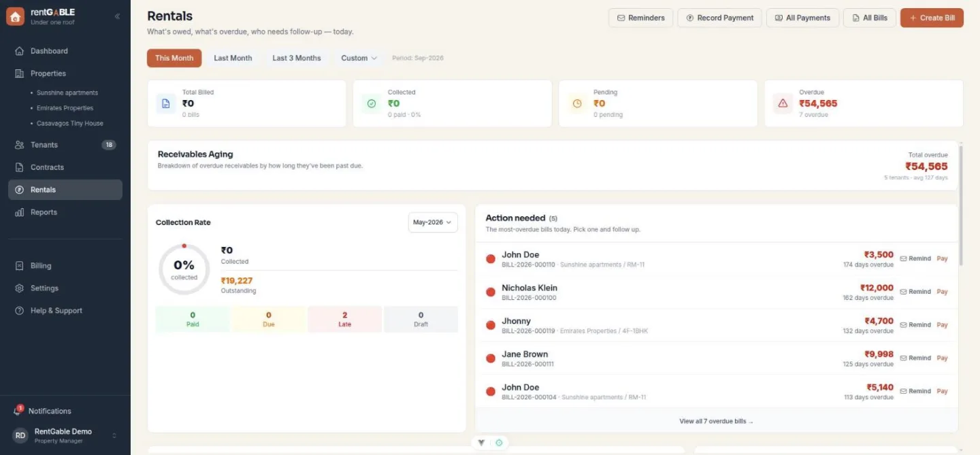Screen dimensions: 980x455
Task: Click the ₹54,565 Overdue amount
Action: (818, 103)
